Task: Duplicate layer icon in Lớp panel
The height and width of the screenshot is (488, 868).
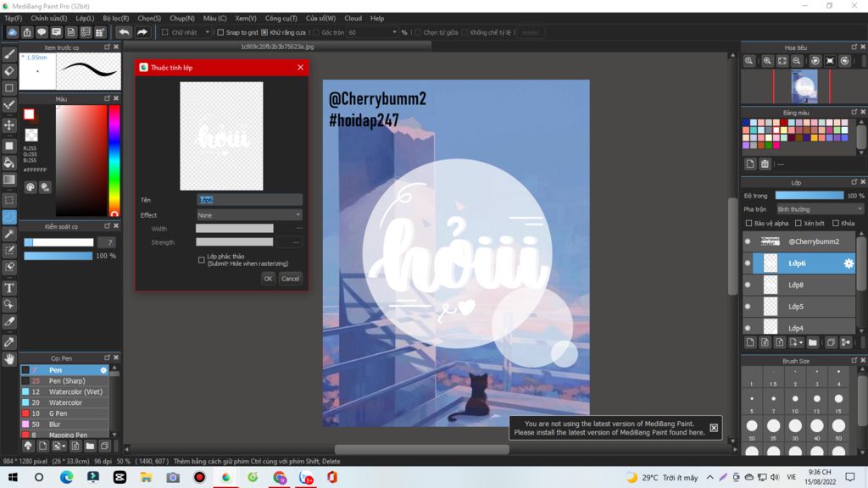Action: pyautogui.click(x=831, y=342)
